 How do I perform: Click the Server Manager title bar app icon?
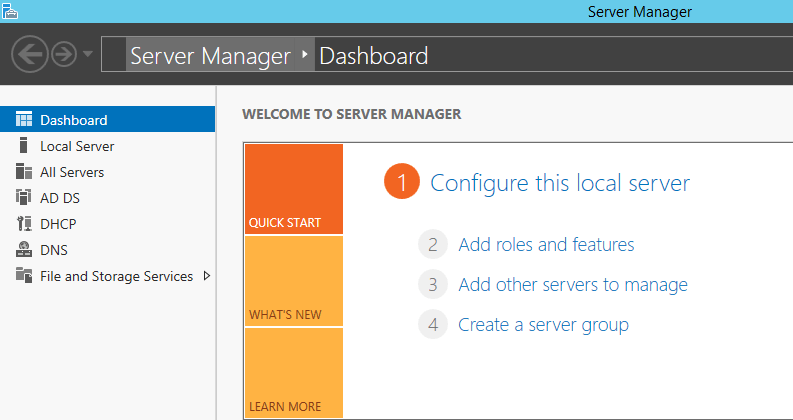point(10,11)
